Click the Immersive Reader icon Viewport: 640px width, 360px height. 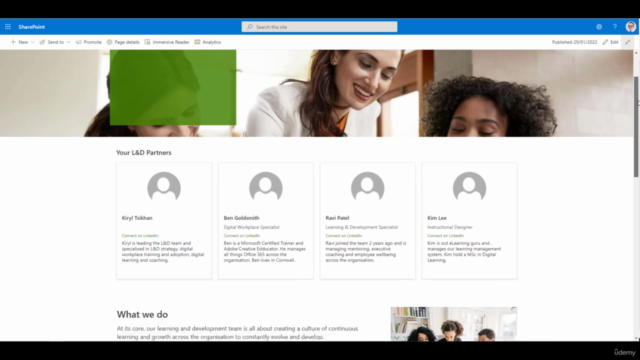point(147,42)
